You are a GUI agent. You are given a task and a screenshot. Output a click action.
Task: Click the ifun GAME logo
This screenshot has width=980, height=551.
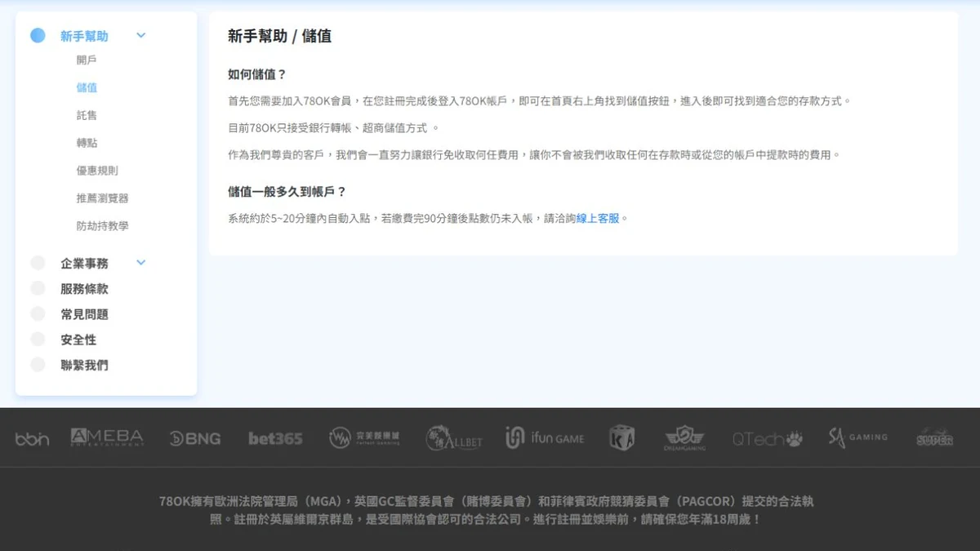click(x=545, y=438)
